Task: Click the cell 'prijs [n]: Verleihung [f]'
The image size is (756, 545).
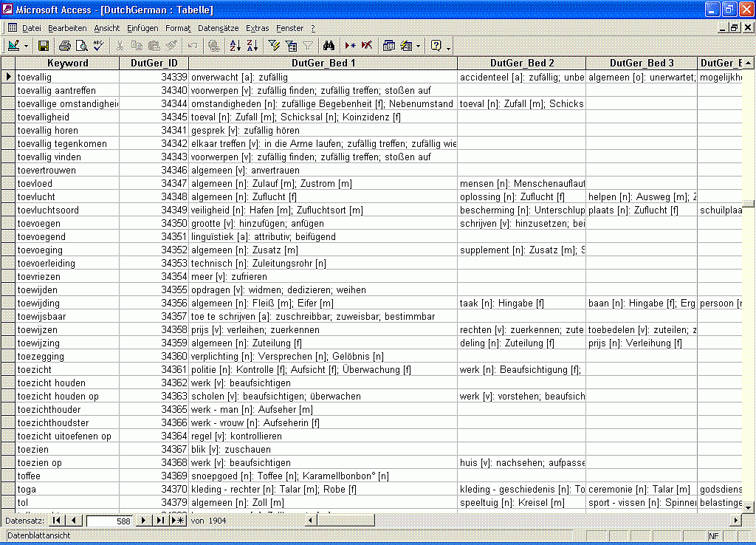Action: [x=642, y=343]
